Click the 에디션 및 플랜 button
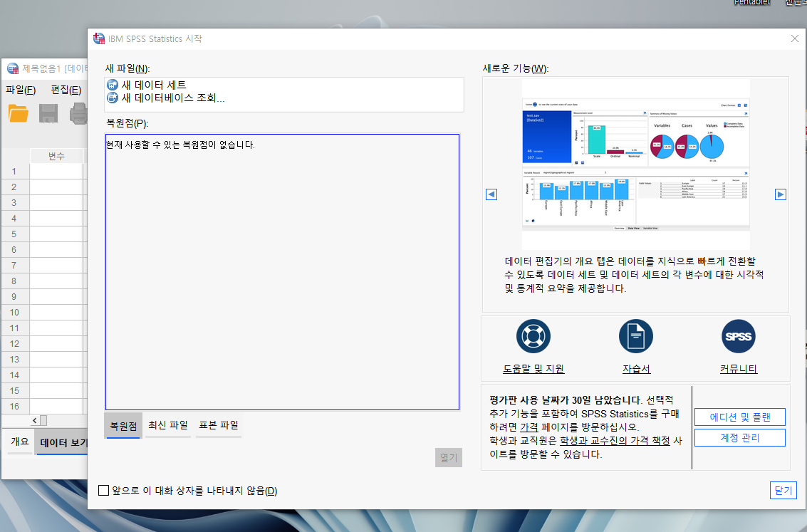Image resolution: width=807 pixels, height=532 pixels. tap(739, 417)
